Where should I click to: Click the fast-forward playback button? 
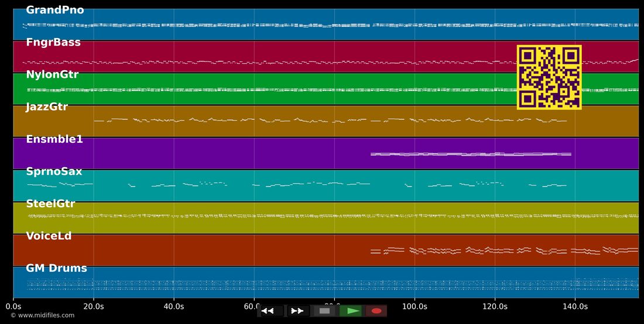coord(298,311)
